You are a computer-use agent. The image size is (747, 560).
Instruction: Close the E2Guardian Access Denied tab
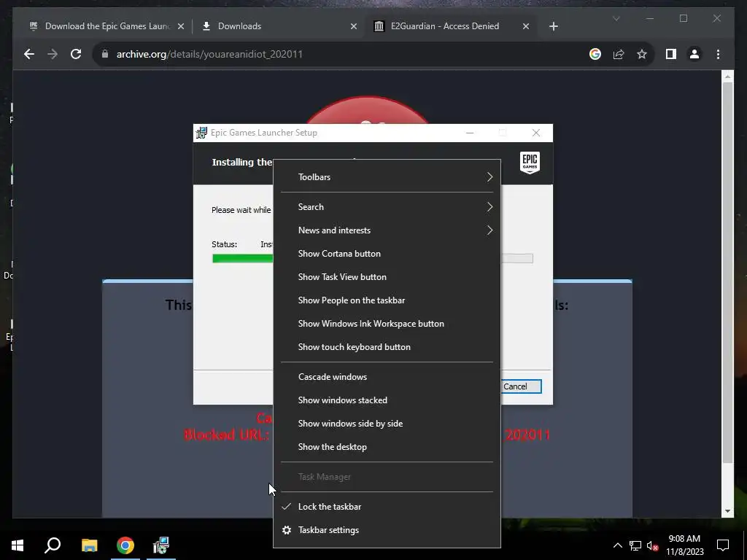(525, 26)
